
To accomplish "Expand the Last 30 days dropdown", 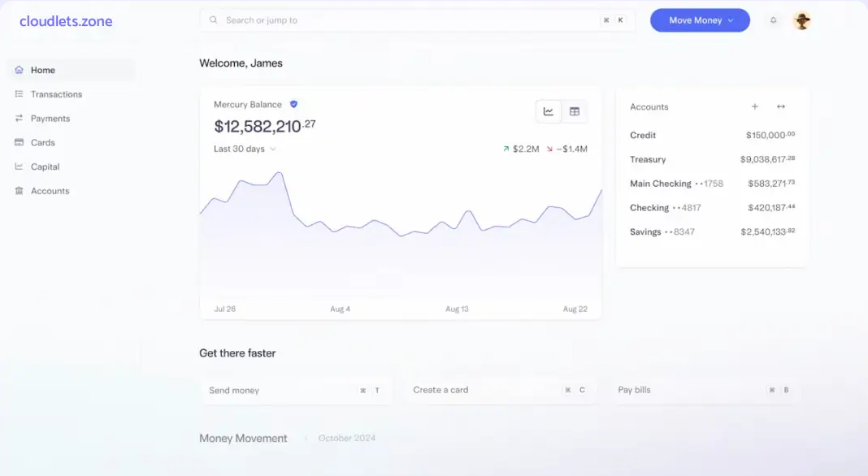I will 245,149.
